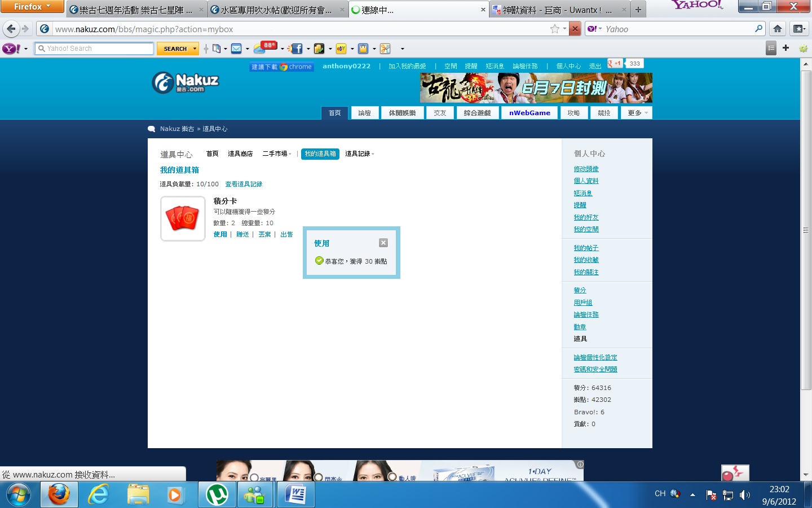Click the browser Home icon

[x=778, y=29]
